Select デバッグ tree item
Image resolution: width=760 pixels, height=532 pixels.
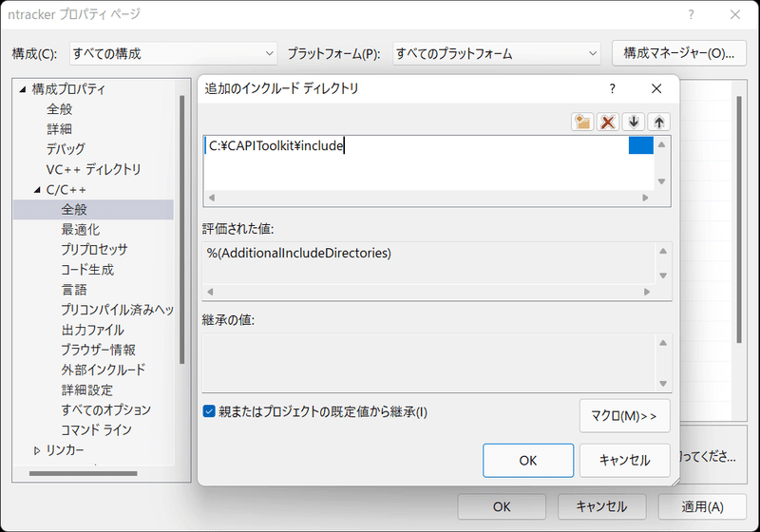click(66, 149)
